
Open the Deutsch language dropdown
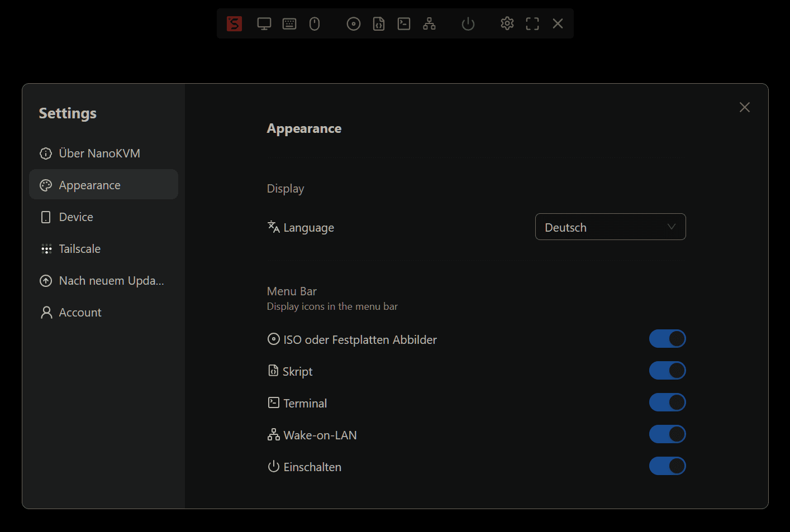(610, 227)
